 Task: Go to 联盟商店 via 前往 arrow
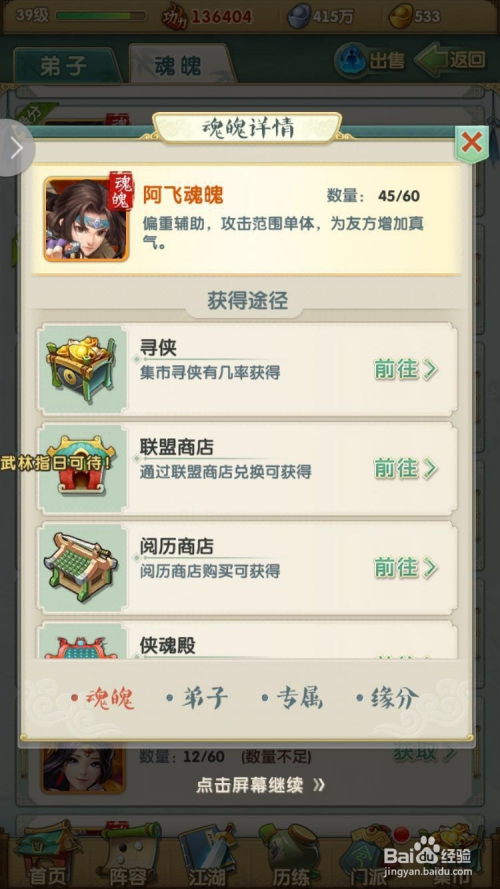coord(406,469)
